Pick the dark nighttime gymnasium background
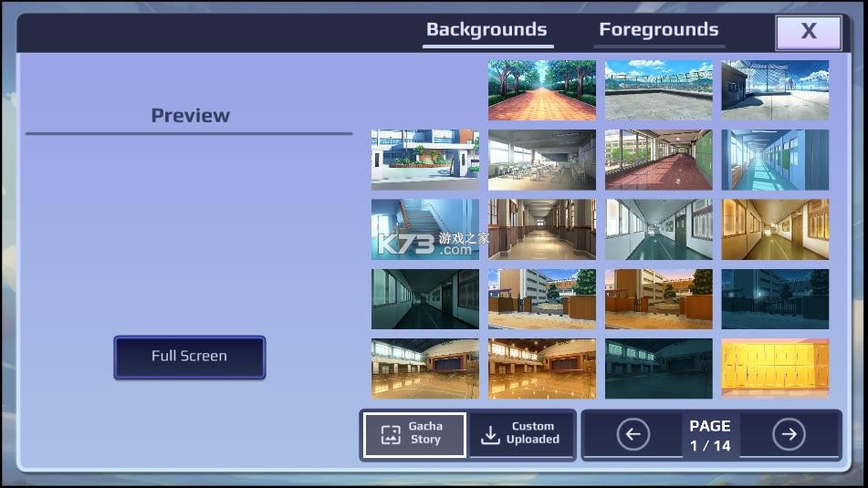This screenshot has height=488, width=868. (658, 369)
